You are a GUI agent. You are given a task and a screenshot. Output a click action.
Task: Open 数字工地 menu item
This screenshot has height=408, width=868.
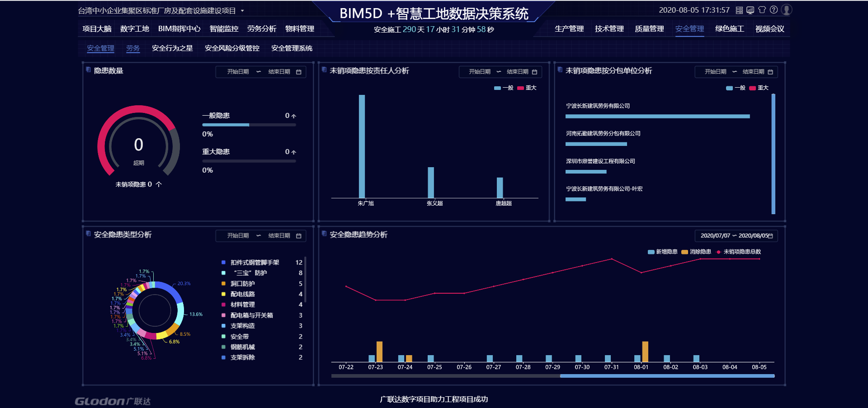point(135,29)
